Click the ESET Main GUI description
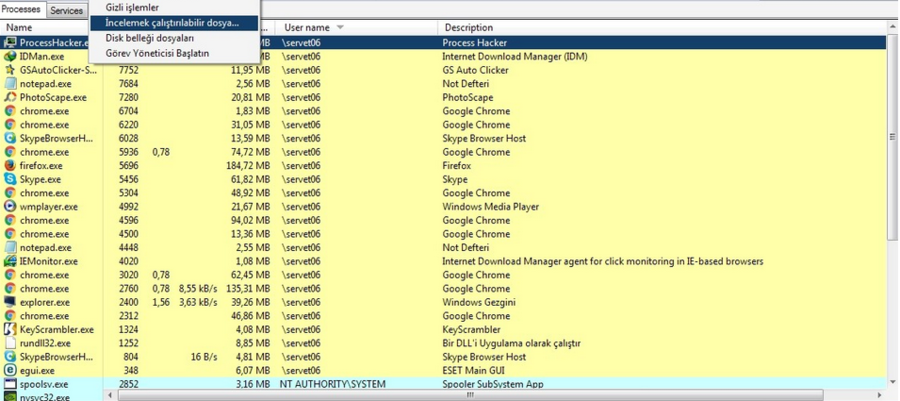The image size is (900, 401). (472, 371)
